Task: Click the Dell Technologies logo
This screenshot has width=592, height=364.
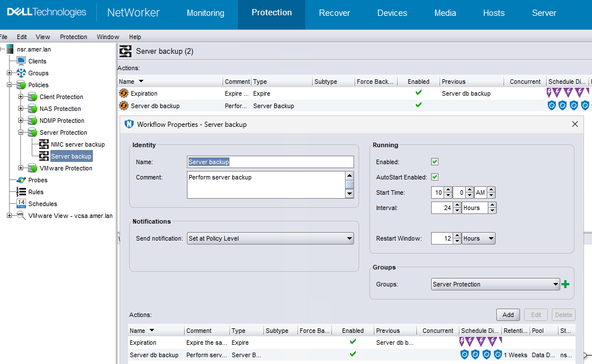Action: coord(46,12)
